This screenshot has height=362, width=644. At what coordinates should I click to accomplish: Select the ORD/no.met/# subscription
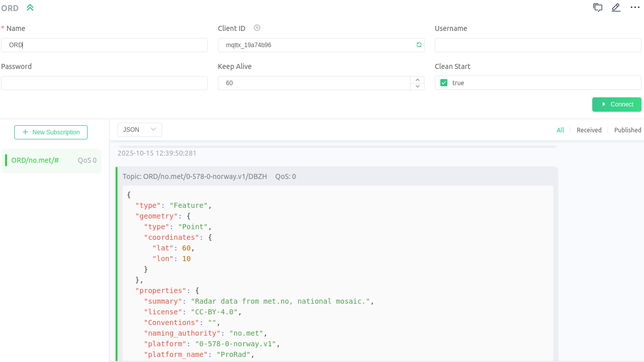[x=51, y=160]
